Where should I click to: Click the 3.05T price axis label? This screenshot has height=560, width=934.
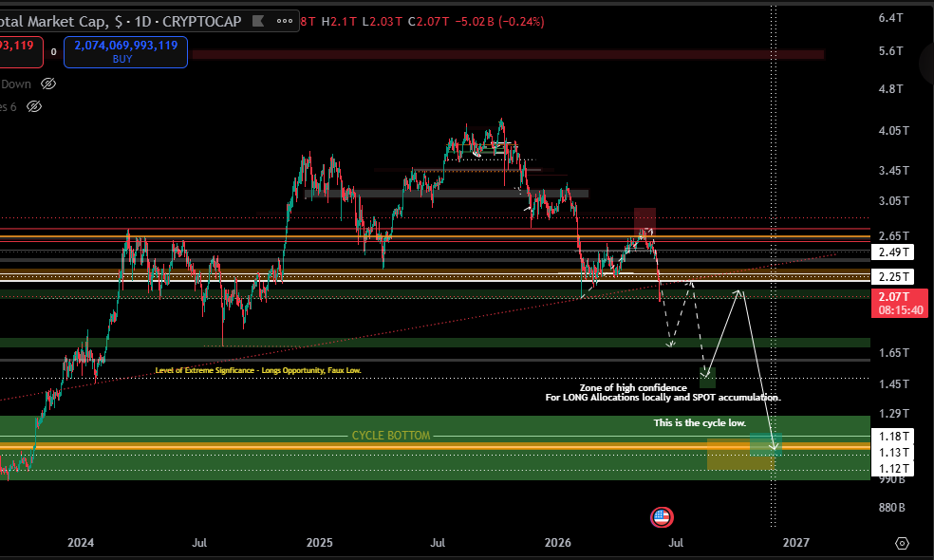(893, 201)
